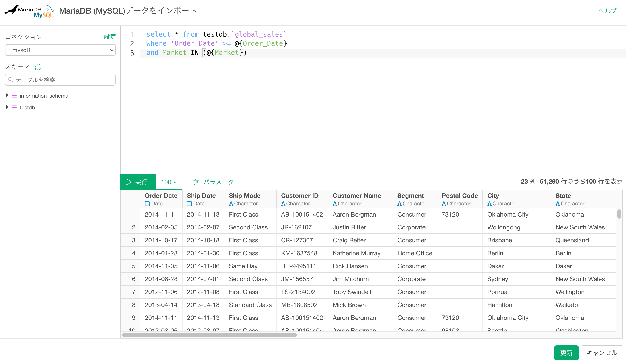The image size is (626, 364).
Task: Click the @{Order_Date} parameter in the query
Action: click(261, 43)
